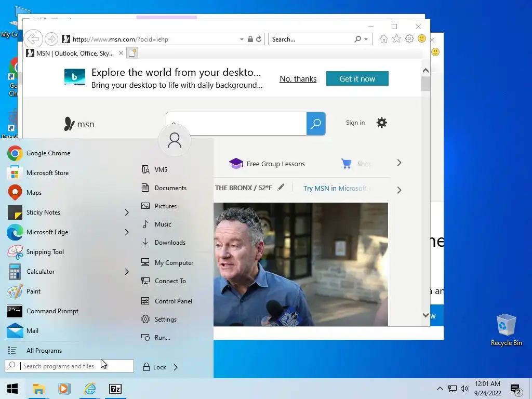Open 7-Zip from taskbar

(115, 389)
